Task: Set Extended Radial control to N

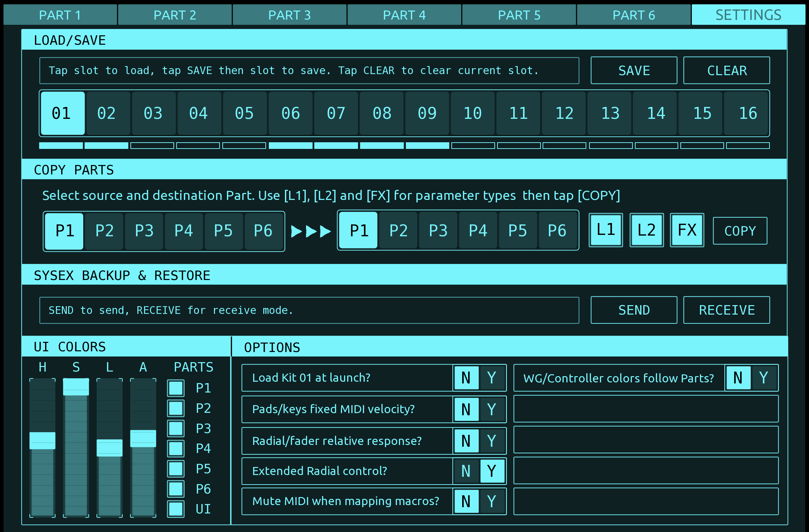Action: pos(466,471)
